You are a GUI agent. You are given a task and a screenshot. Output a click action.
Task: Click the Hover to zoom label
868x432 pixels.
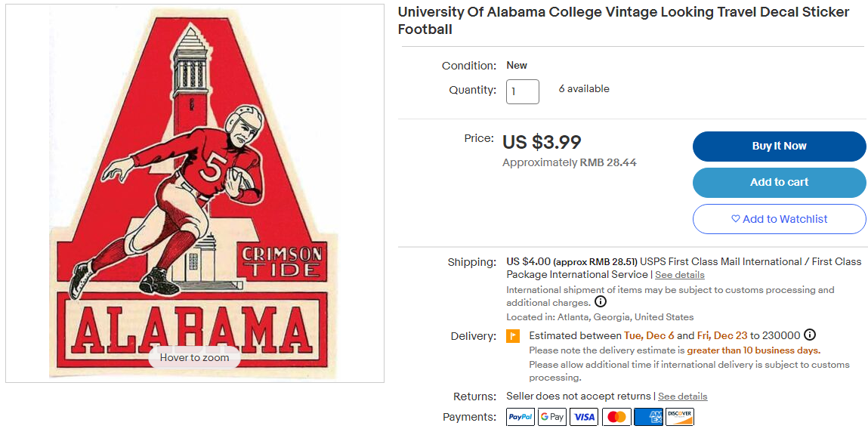tap(194, 357)
